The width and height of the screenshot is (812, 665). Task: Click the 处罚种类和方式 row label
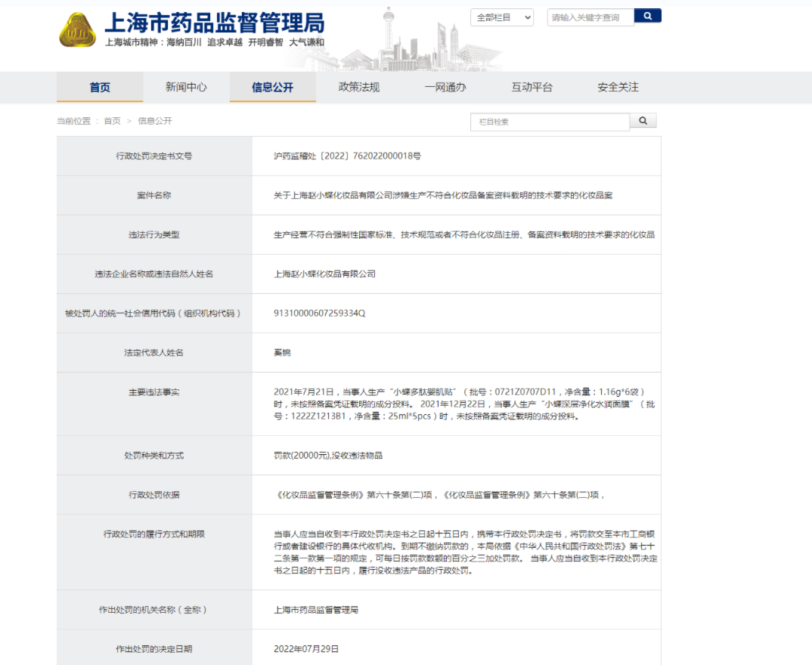(153, 456)
